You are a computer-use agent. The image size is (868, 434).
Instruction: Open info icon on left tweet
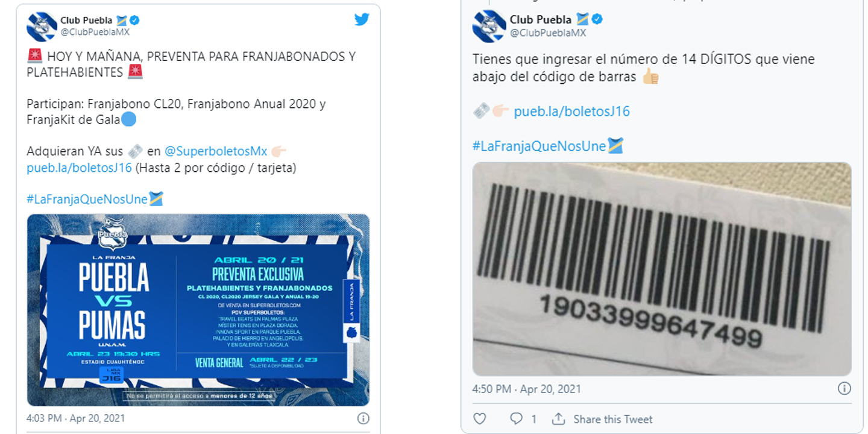[363, 418]
